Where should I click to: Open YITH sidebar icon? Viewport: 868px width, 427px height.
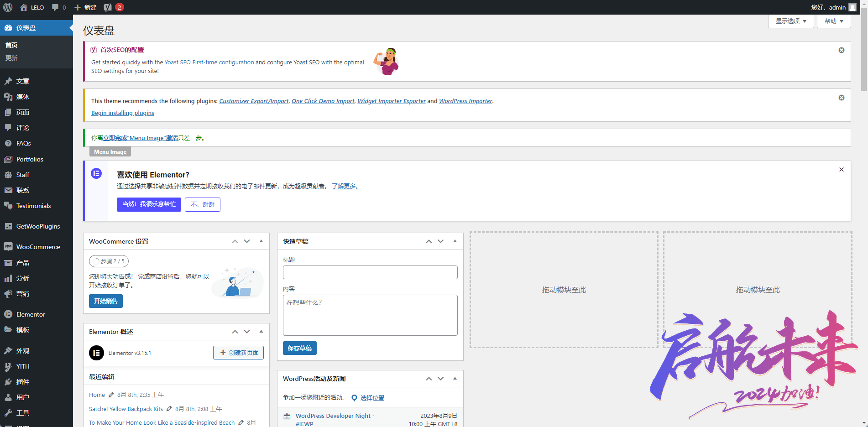tap(8, 366)
